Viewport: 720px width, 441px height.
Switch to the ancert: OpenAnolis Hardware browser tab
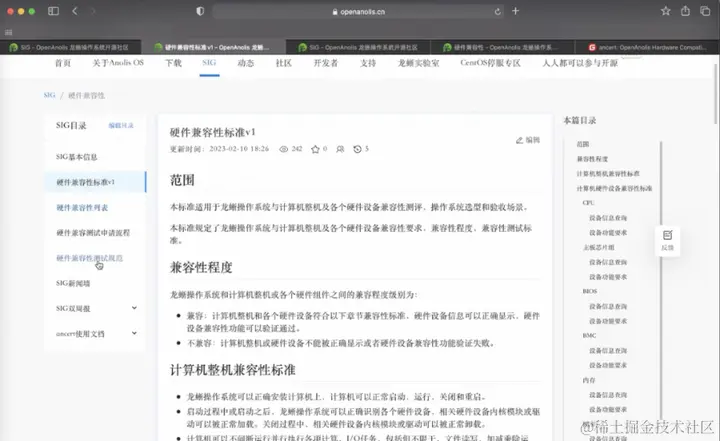[647, 47]
